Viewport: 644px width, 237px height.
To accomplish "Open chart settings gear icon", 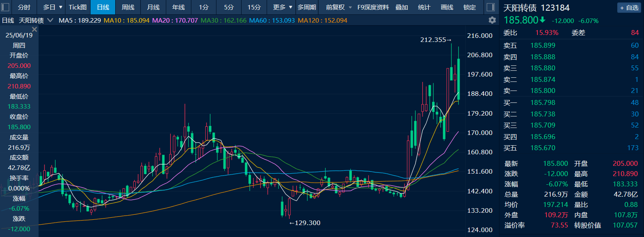I will 492,20.
